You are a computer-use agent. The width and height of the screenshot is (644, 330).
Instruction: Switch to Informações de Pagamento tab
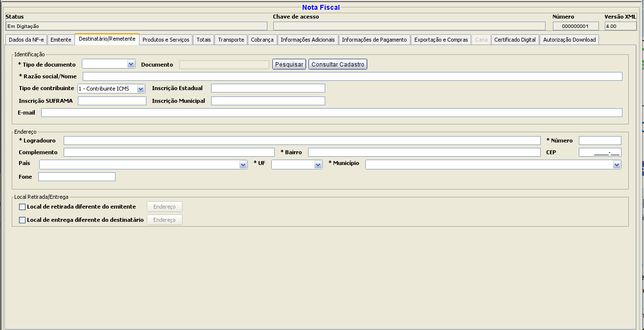click(x=374, y=40)
